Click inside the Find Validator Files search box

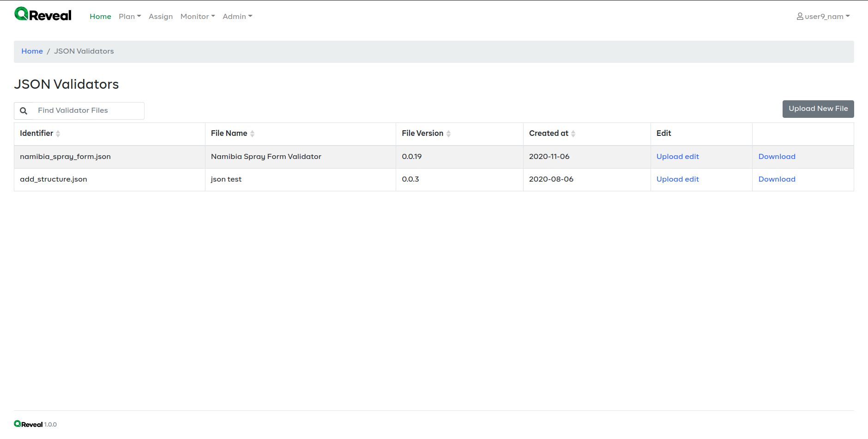(x=88, y=110)
